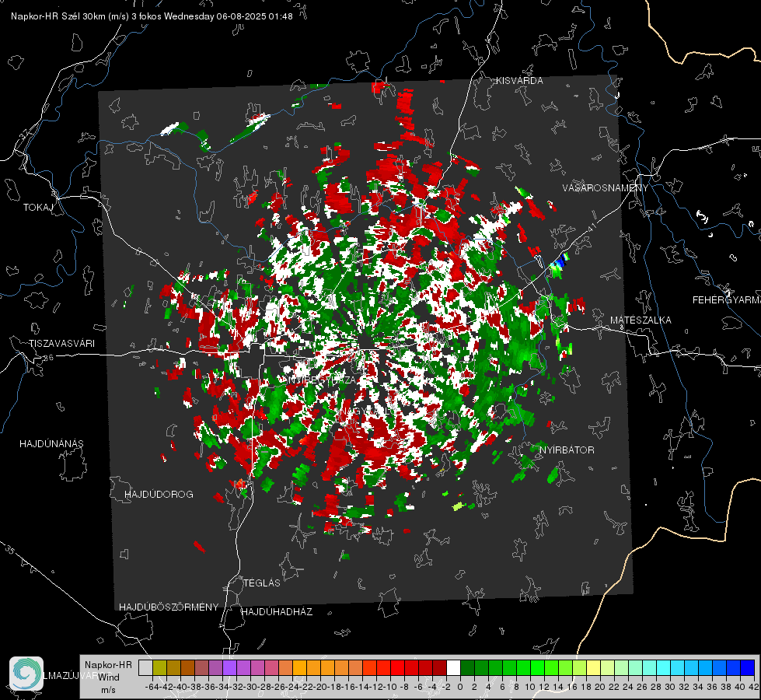Image resolution: width=761 pixels, height=700 pixels.
Task: Click the TÉGLÁS town label
Action: click(x=262, y=583)
